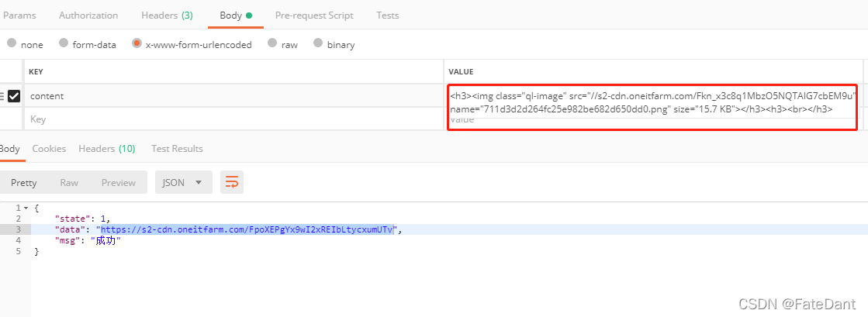Viewport: 868px width, 317px height.
Task: Open the Pre-request Script tab
Action: point(314,16)
